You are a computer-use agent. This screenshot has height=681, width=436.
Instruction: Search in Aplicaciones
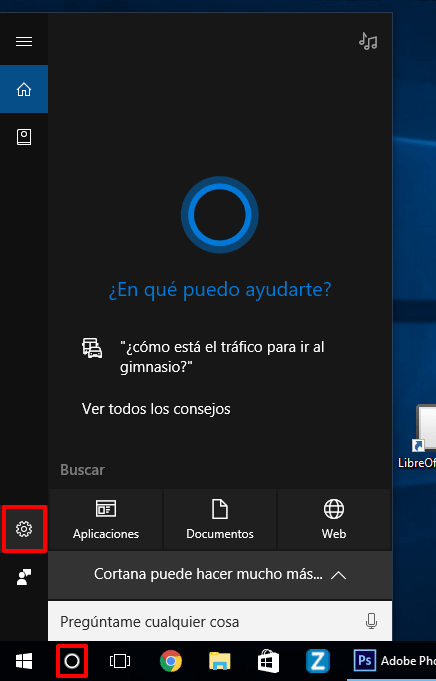point(106,519)
